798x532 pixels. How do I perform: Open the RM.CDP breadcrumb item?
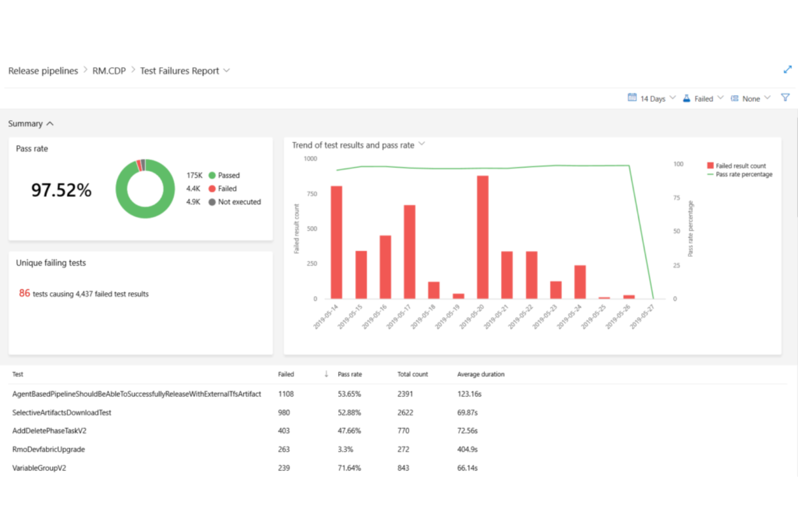pos(109,71)
